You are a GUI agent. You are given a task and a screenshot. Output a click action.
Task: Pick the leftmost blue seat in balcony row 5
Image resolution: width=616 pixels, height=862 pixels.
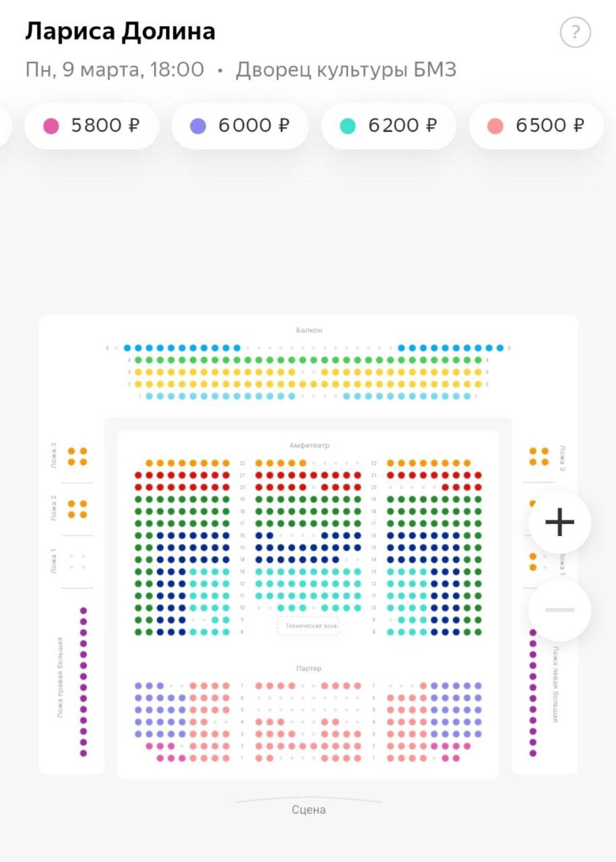(127, 348)
